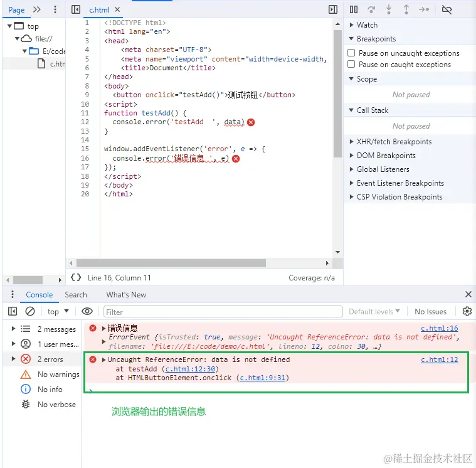
Task: Open the What's New tab
Action: [126, 295]
